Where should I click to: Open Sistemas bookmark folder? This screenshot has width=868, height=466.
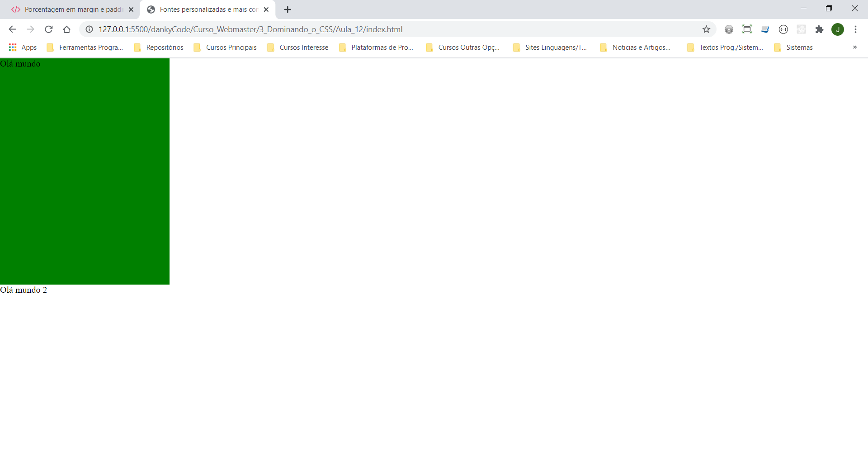tap(793, 48)
